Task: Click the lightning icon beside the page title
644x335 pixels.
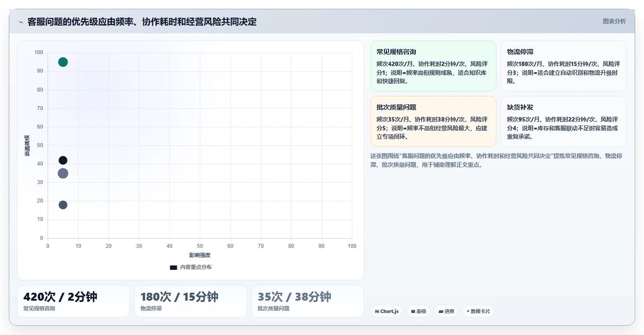Action: tap(21, 22)
